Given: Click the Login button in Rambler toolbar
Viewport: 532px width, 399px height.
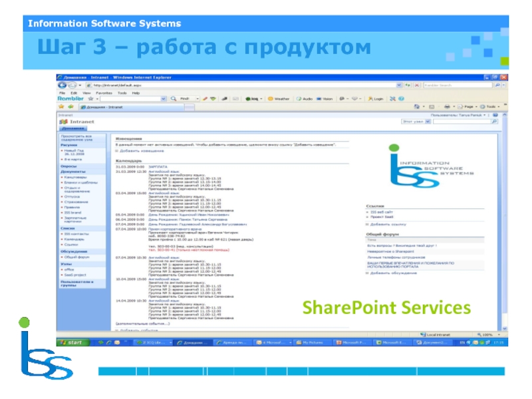Looking at the screenshot, I should coord(376,98).
